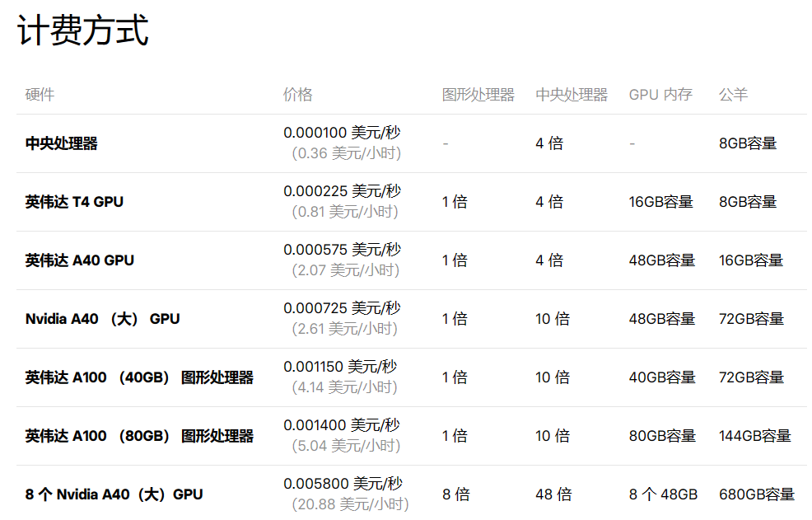Click 8 个 48GB GPU memory cell

click(664, 494)
